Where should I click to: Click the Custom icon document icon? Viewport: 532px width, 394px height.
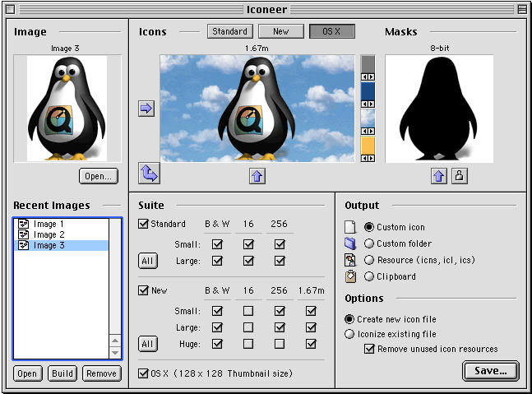[349, 227]
